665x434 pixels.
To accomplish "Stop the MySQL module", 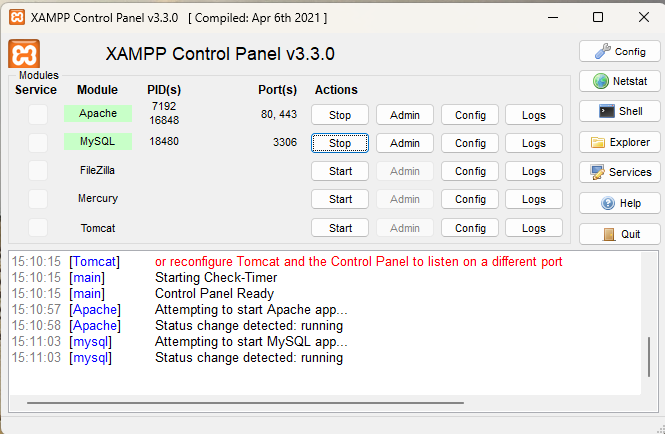I will (340, 143).
